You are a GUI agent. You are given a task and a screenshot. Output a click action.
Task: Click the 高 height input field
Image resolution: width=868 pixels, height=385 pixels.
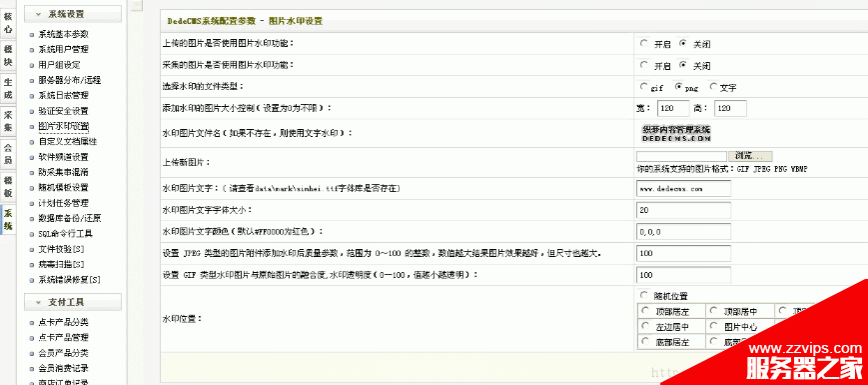pyautogui.click(x=730, y=109)
